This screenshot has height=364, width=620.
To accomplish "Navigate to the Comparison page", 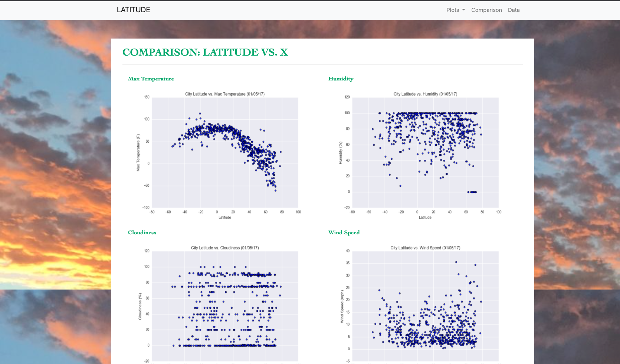I will pos(486,10).
